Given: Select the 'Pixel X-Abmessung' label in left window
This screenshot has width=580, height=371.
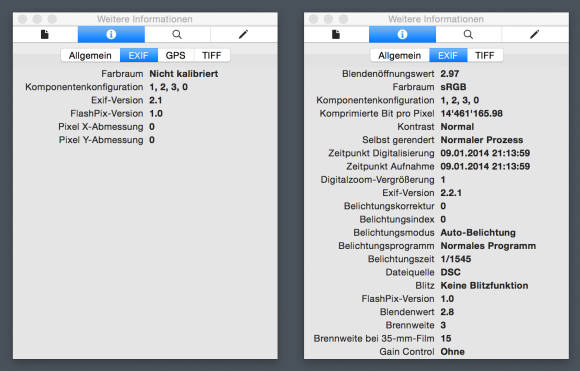Looking at the screenshot, I should click(x=101, y=127).
